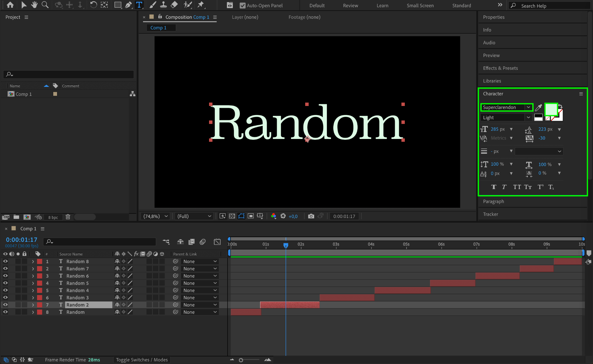Select the Pen tool in toolbar
Image resolution: width=593 pixels, height=364 pixels.
(128, 5)
